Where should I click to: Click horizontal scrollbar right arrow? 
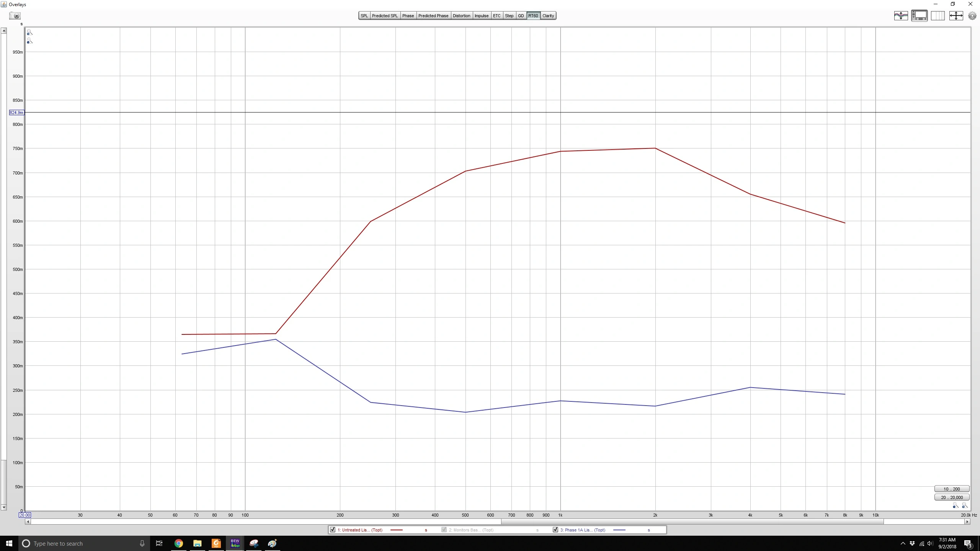coord(967,522)
